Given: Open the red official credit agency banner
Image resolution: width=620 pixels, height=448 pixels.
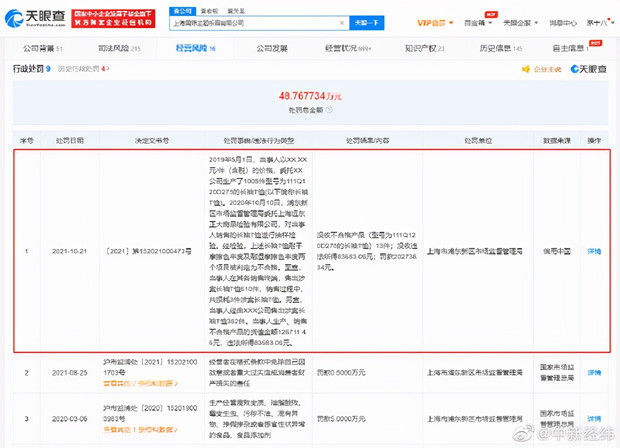Looking at the screenshot, I should coord(113,19).
